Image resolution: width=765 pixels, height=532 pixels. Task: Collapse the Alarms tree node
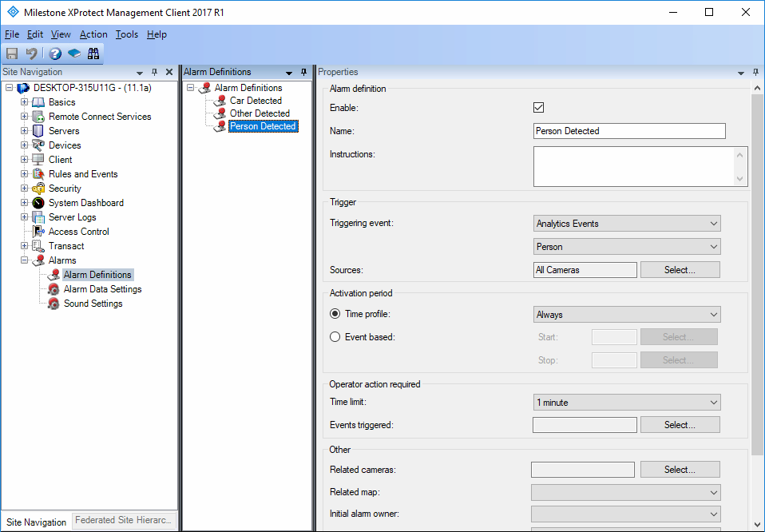[24, 260]
